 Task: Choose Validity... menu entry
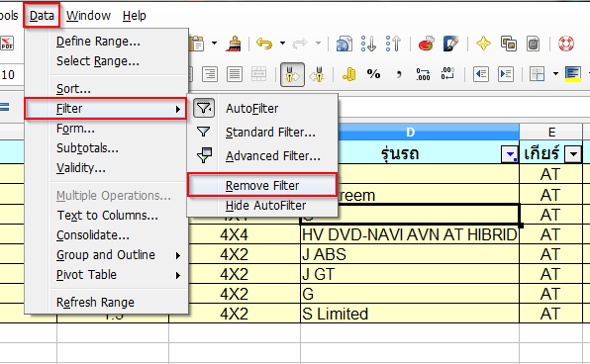tap(81, 168)
